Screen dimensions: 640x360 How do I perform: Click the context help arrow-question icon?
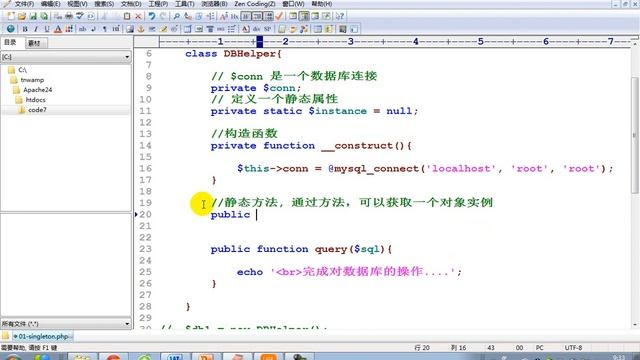(x=340, y=16)
